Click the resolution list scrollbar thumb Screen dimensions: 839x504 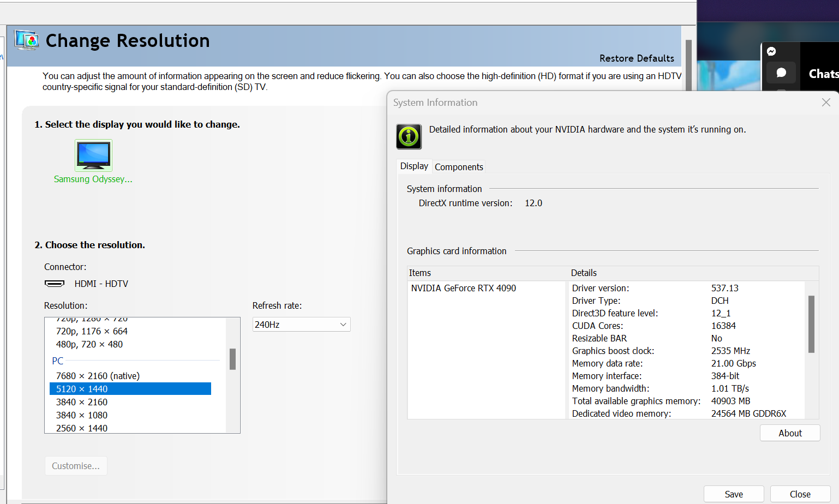[x=232, y=359]
